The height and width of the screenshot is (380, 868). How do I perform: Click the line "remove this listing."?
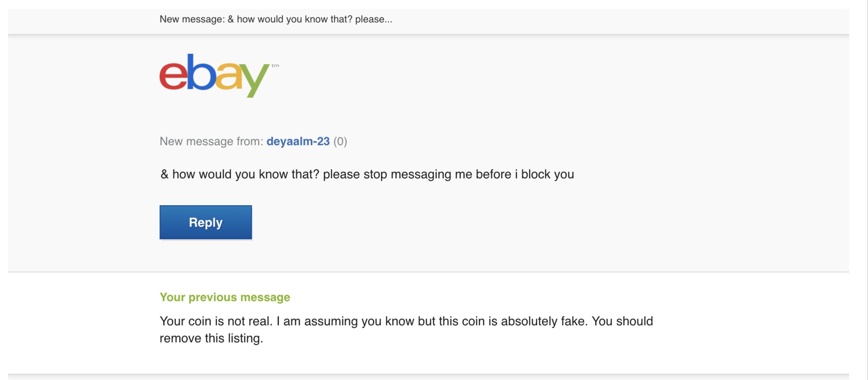pos(211,338)
